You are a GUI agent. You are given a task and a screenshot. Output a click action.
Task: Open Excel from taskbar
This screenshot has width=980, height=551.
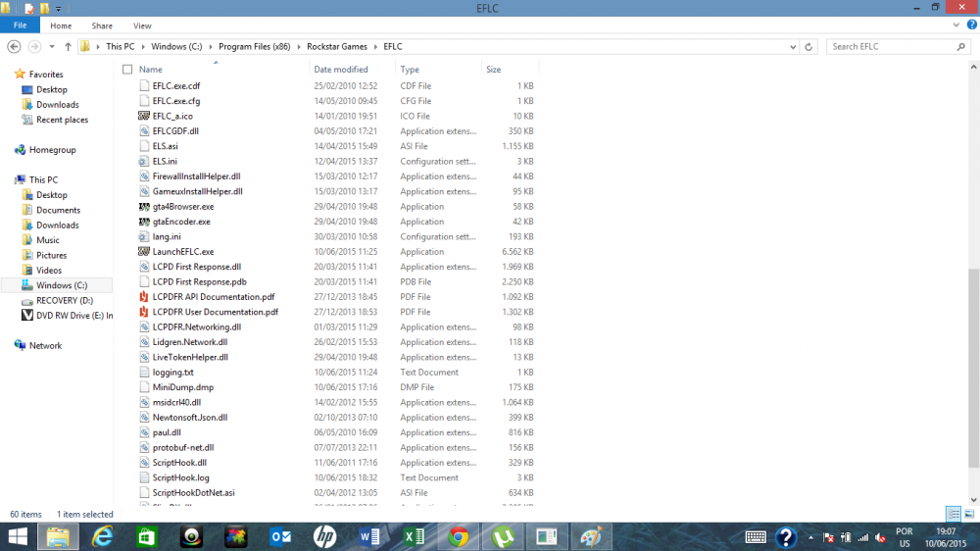[x=414, y=537]
